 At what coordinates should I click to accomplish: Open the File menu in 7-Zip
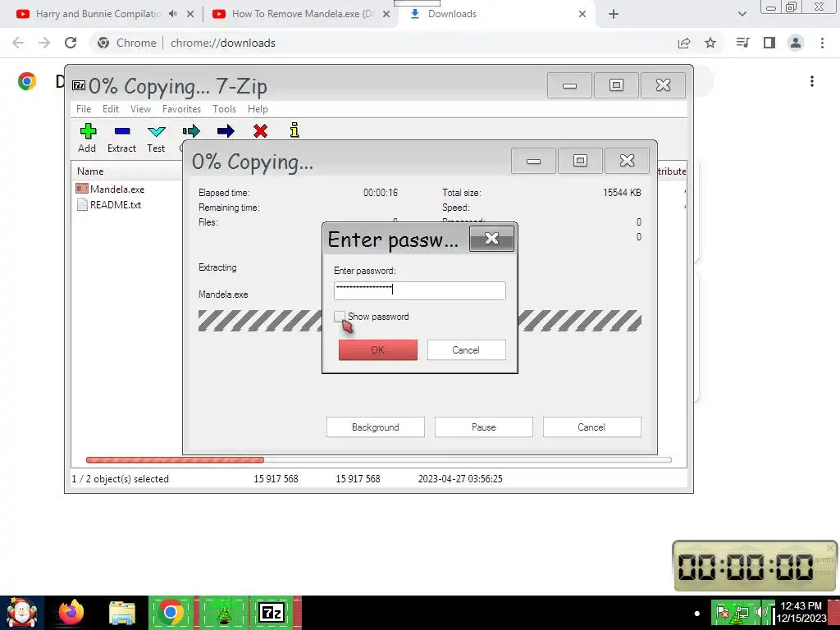pos(84,109)
